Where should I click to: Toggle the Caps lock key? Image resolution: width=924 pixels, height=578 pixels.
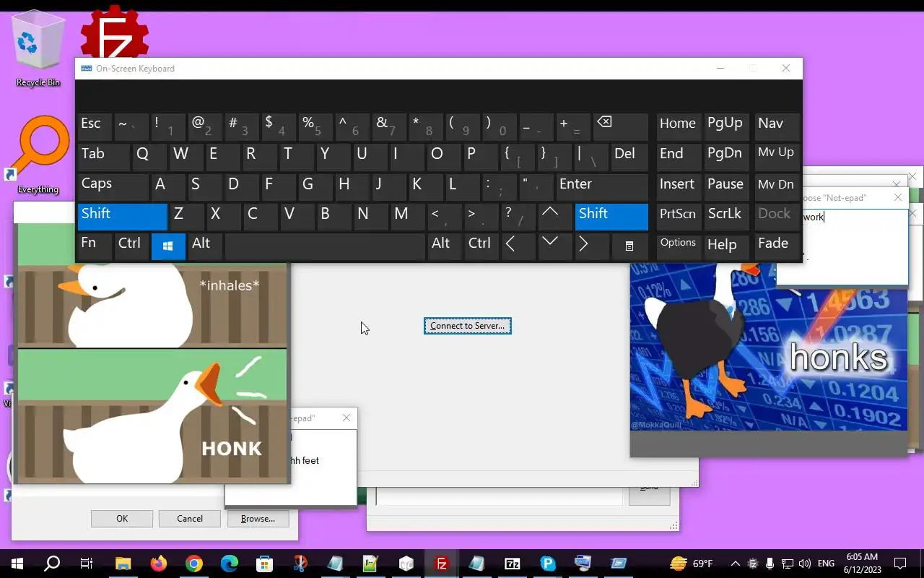click(113, 186)
